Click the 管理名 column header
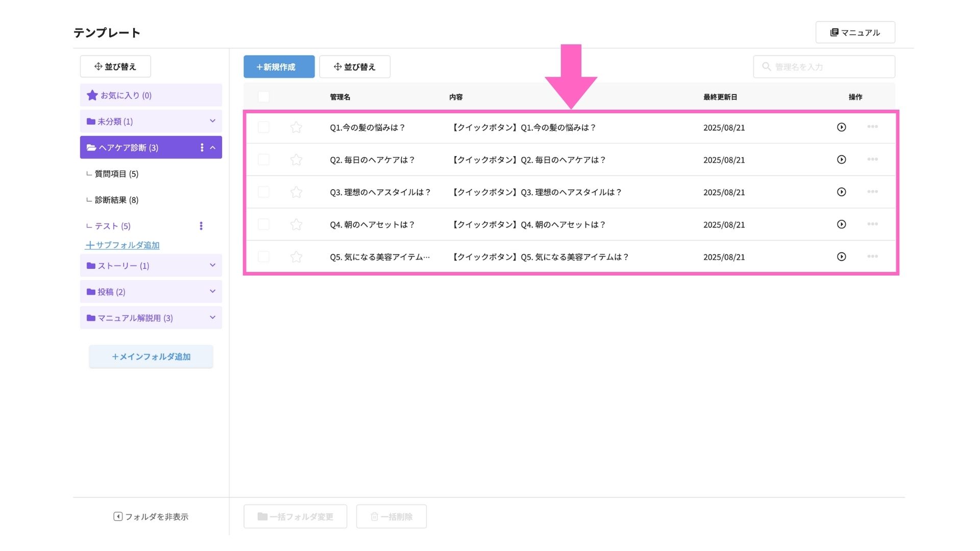Image resolution: width=980 pixels, height=551 pixels. click(x=340, y=97)
